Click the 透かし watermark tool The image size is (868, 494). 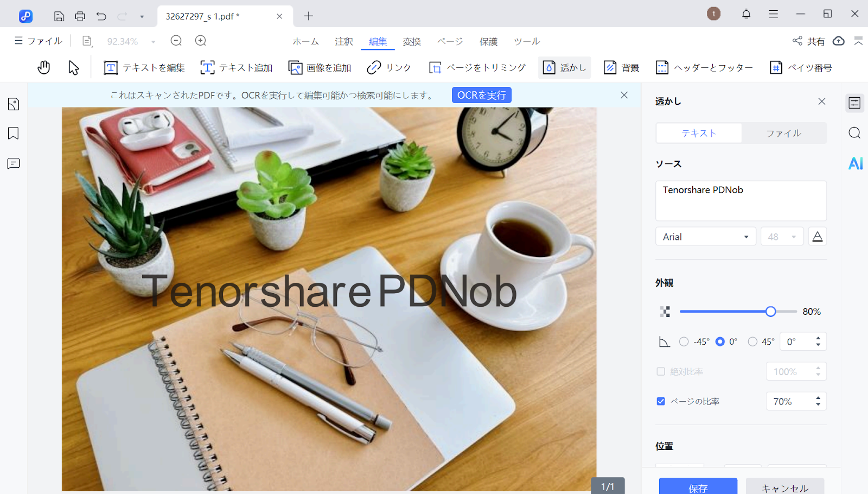[x=565, y=67]
